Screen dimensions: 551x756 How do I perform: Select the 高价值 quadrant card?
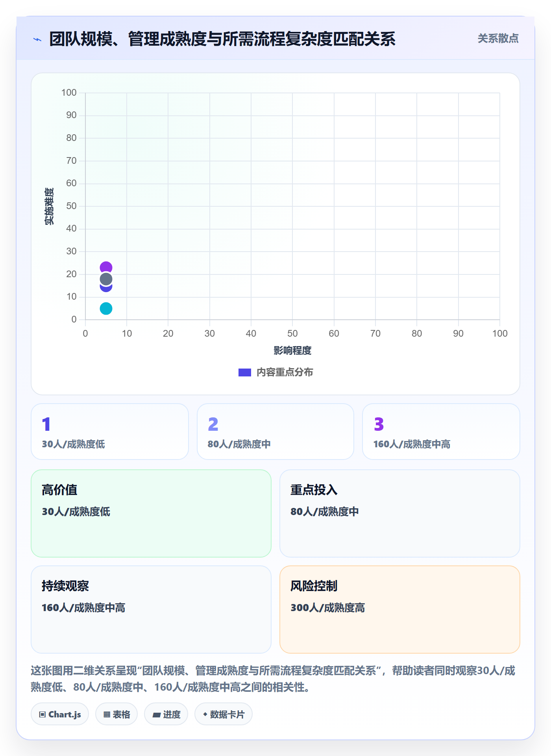click(x=151, y=513)
